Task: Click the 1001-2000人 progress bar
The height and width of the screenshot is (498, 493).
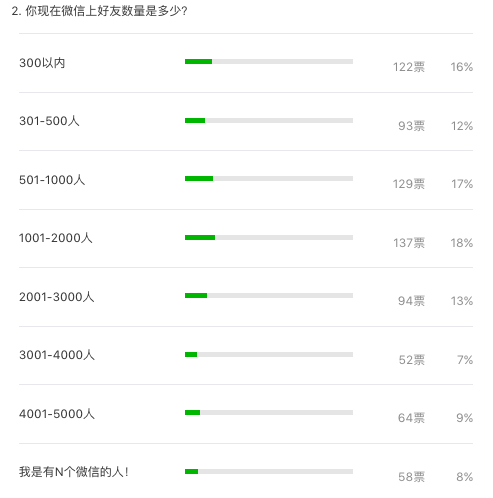Action: (269, 238)
